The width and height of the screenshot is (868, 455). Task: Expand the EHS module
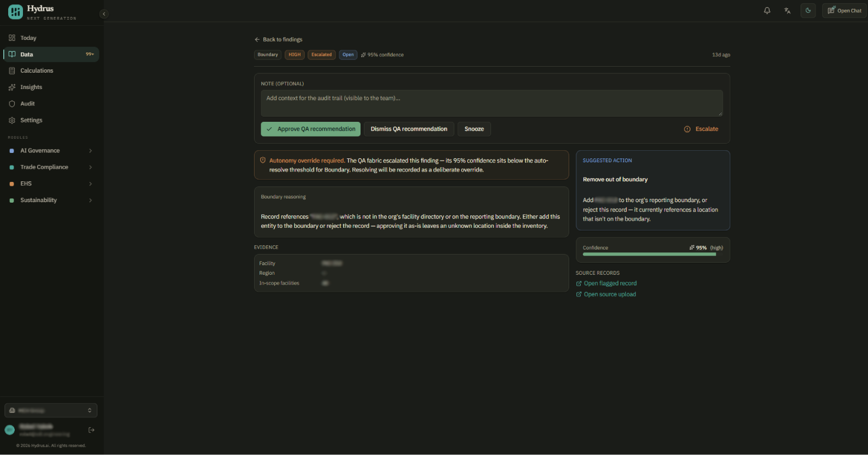(x=51, y=184)
